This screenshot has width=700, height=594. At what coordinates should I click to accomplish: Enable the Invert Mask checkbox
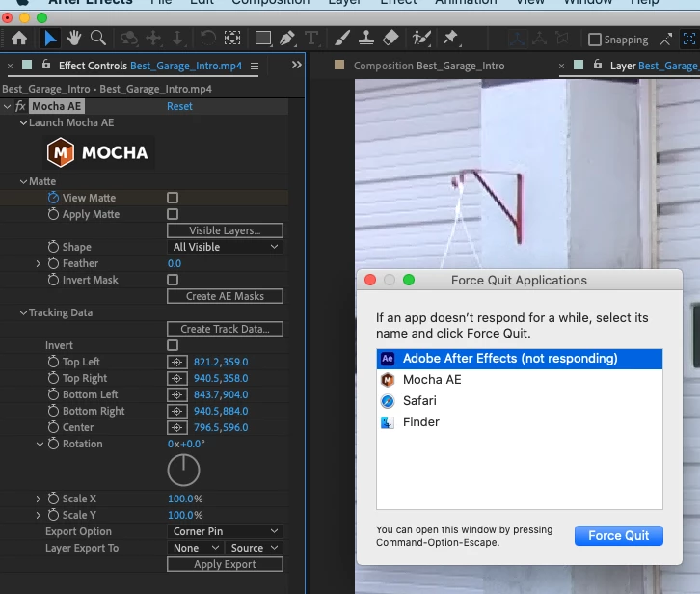173,280
